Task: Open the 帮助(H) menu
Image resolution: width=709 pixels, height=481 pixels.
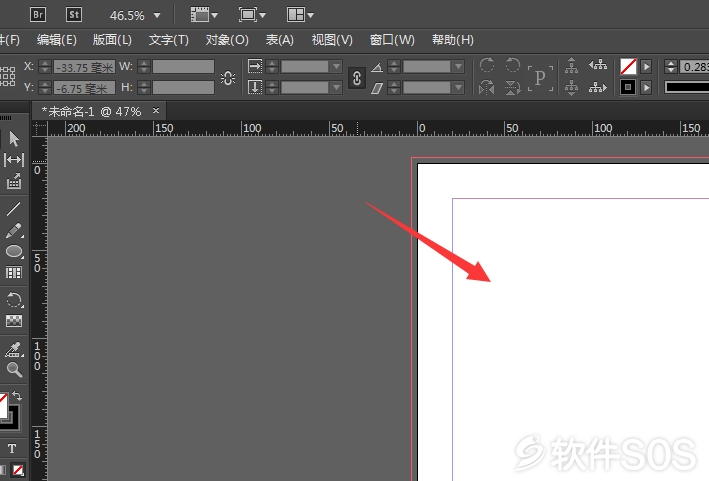Action: (453, 40)
